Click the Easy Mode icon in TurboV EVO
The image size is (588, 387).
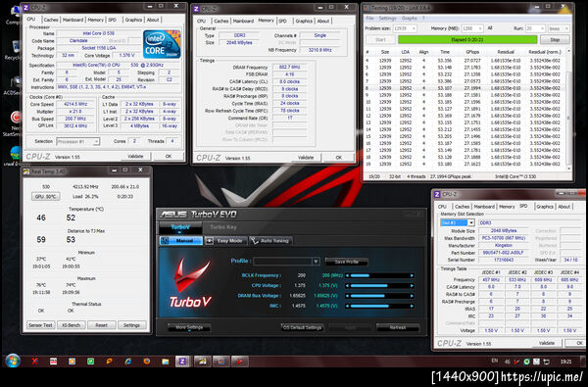click(x=210, y=241)
